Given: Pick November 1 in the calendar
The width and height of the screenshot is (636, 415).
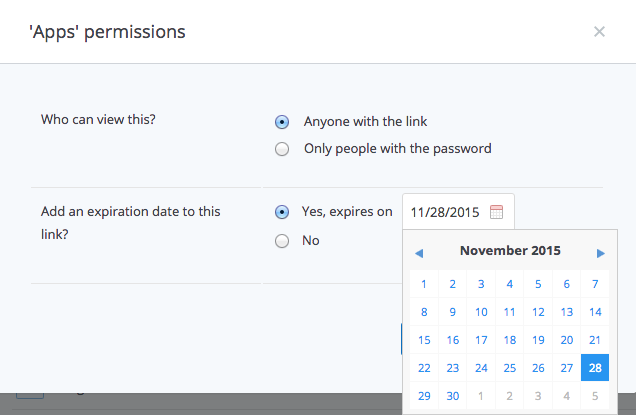Looking at the screenshot, I should (424, 284).
